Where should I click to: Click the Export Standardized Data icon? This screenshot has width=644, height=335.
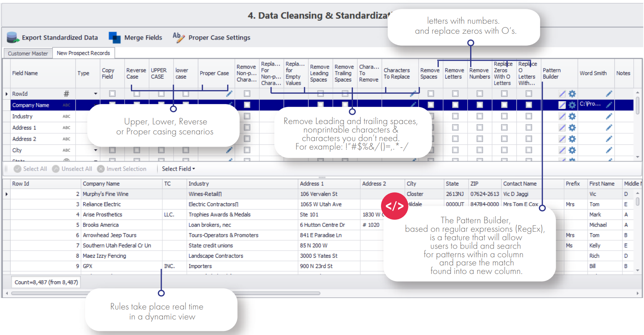tap(12, 37)
